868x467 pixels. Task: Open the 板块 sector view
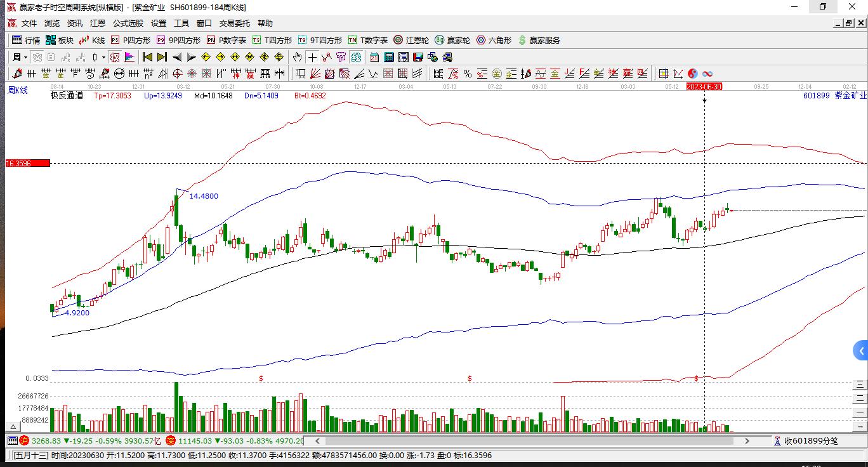60,40
